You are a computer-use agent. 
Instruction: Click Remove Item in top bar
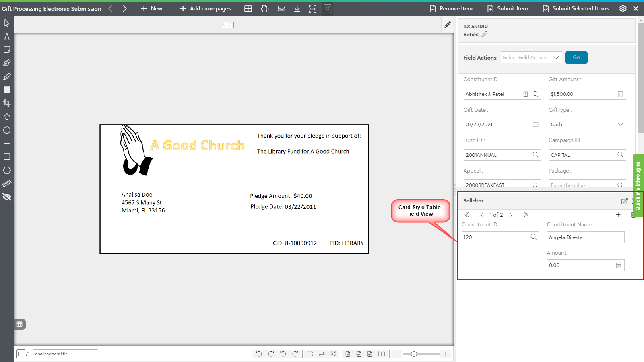click(x=451, y=9)
